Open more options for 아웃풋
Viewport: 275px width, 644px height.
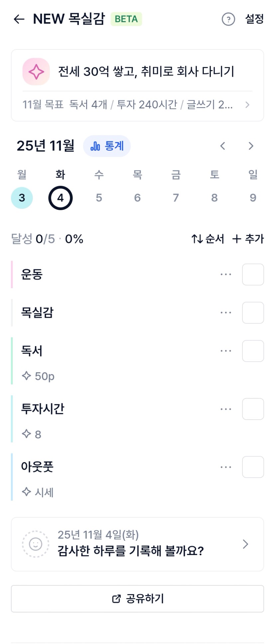[226, 467]
